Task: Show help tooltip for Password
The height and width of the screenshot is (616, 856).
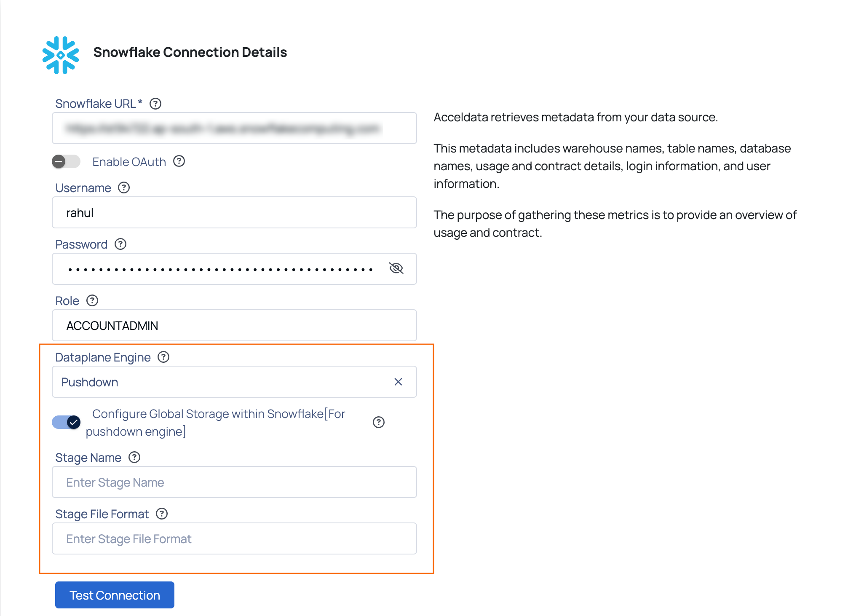Action: (120, 244)
